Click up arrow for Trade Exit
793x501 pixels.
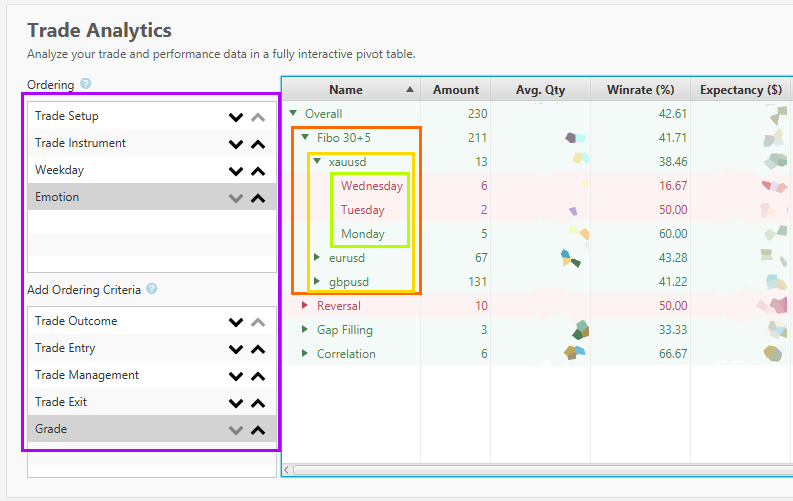tap(258, 403)
